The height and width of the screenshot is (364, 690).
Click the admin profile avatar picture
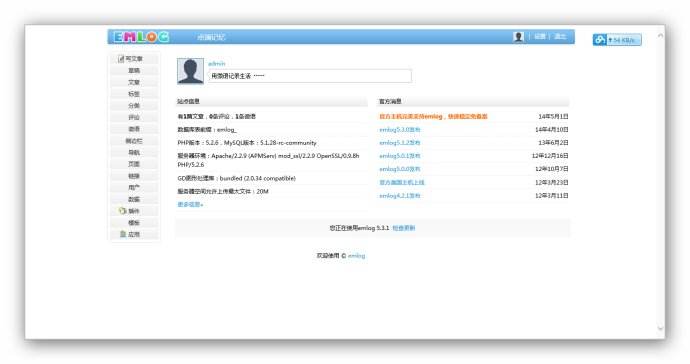(x=190, y=71)
